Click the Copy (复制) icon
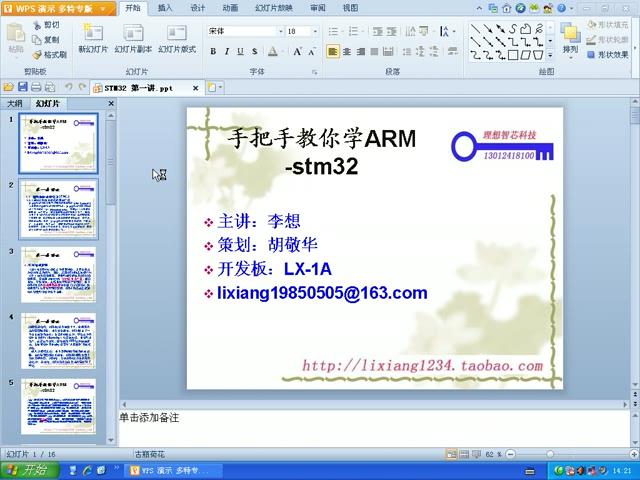 click(x=37, y=40)
